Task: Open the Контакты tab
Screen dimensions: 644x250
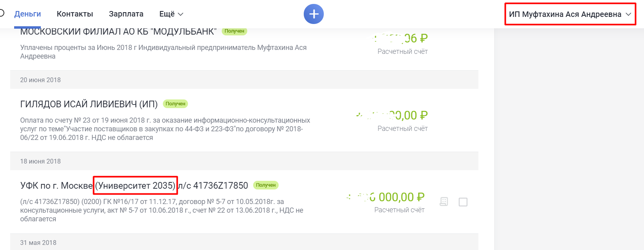Action: [x=75, y=14]
